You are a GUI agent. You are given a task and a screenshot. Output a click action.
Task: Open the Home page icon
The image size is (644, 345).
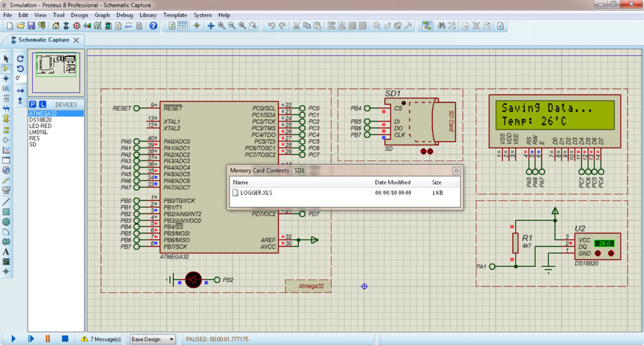point(55,25)
